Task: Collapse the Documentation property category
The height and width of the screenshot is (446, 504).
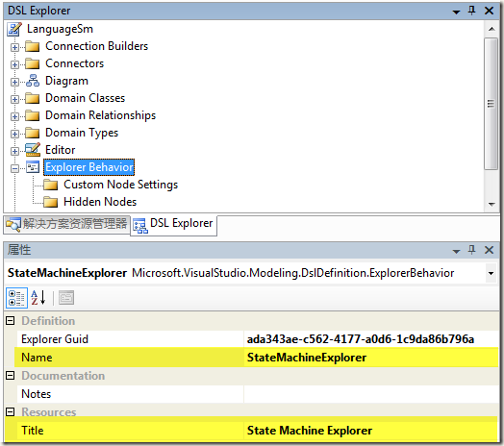Action: (x=11, y=375)
